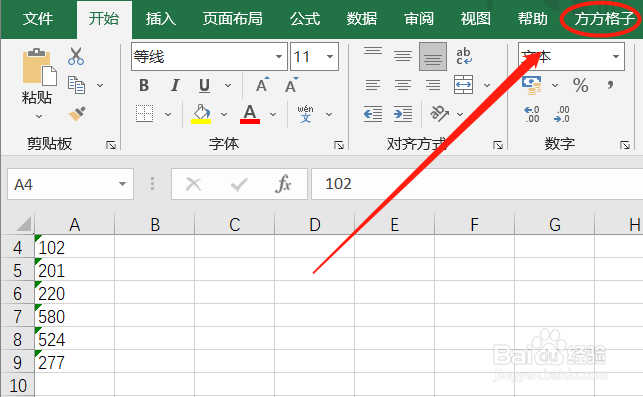Increase indent
This screenshot has height=397, width=643.
coord(403,114)
